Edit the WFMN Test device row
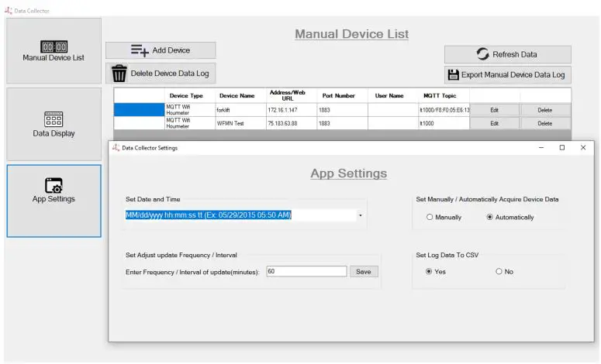Screen dimensions: 601x364 tap(495, 123)
